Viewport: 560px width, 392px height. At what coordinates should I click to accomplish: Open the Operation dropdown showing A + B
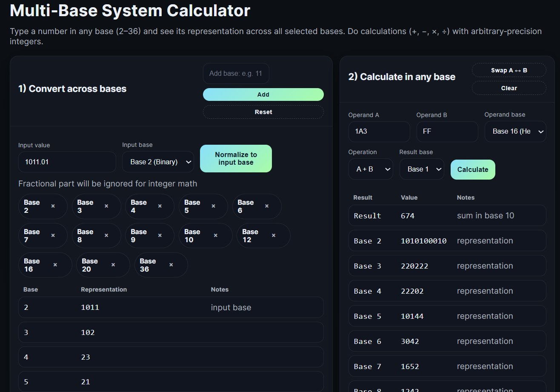pyautogui.click(x=371, y=169)
